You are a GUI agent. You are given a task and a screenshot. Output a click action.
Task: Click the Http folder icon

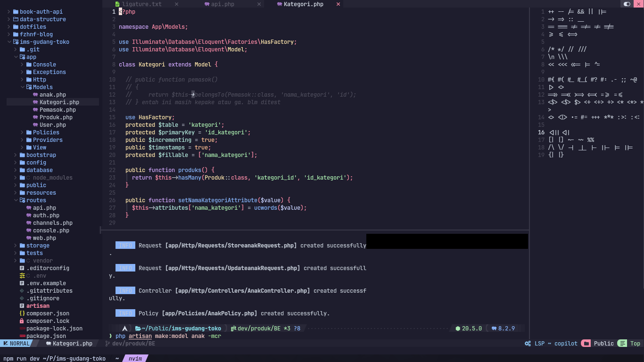29,80
